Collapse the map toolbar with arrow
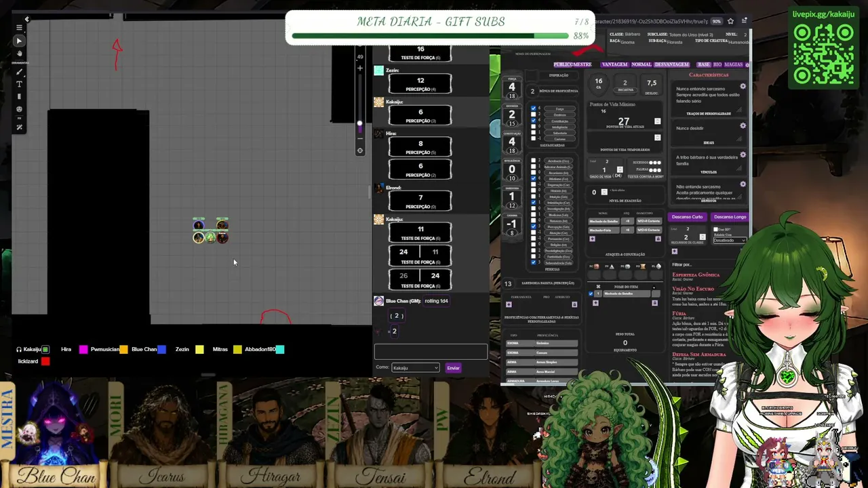The image size is (868, 488). coord(26,19)
